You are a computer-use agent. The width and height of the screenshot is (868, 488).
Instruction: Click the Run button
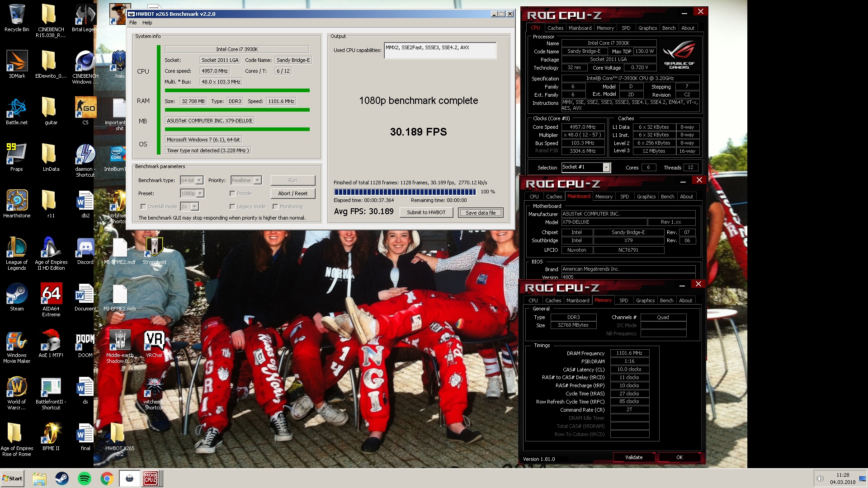[x=293, y=180]
